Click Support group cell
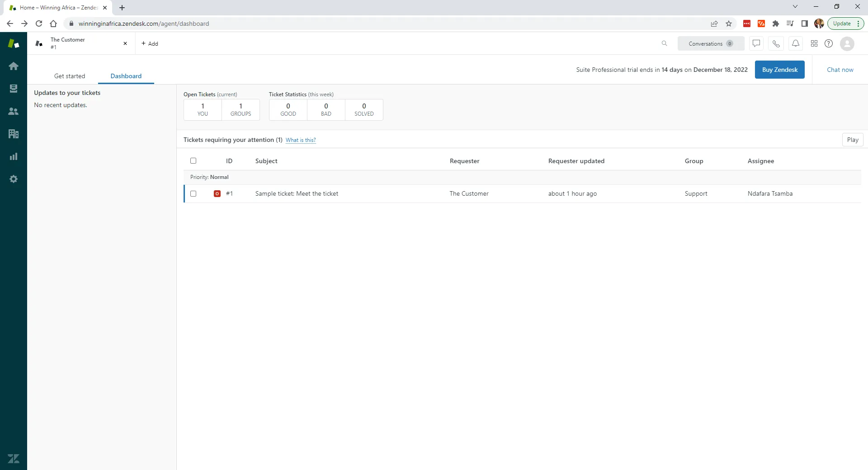Screen dimensions: 868x470 [x=696, y=193]
